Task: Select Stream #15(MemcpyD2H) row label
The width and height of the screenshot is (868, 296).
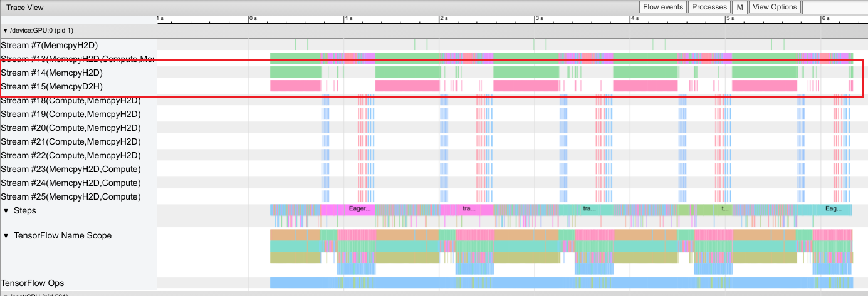Action: (52, 86)
